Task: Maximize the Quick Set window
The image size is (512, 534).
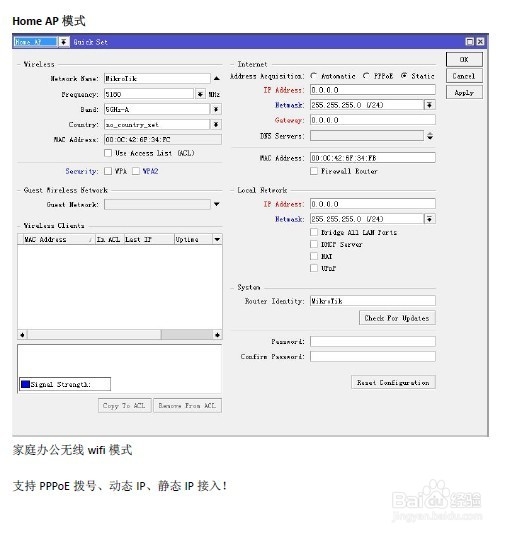Action: point(470,42)
